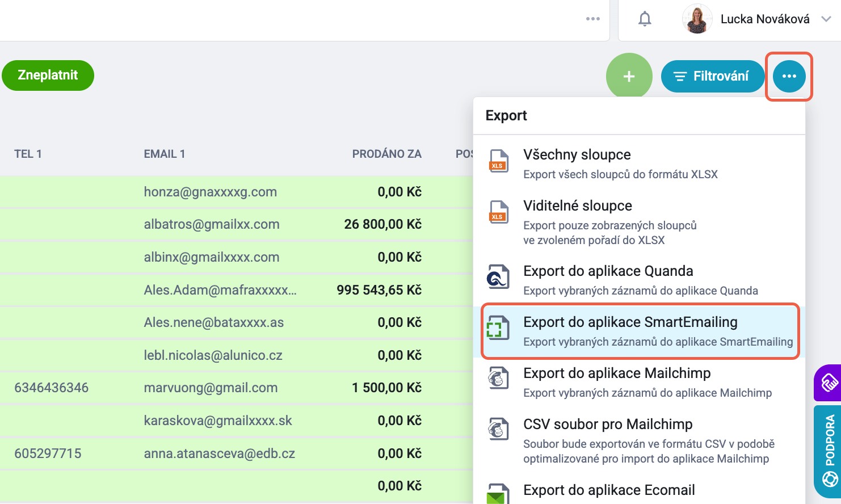The width and height of the screenshot is (841, 504).
Task: Click the Quanda app icon
Action: click(498, 276)
